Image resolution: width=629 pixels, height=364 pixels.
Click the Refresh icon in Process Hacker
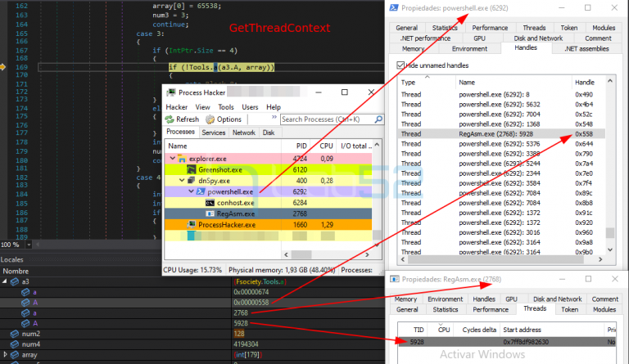[x=171, y=119]
